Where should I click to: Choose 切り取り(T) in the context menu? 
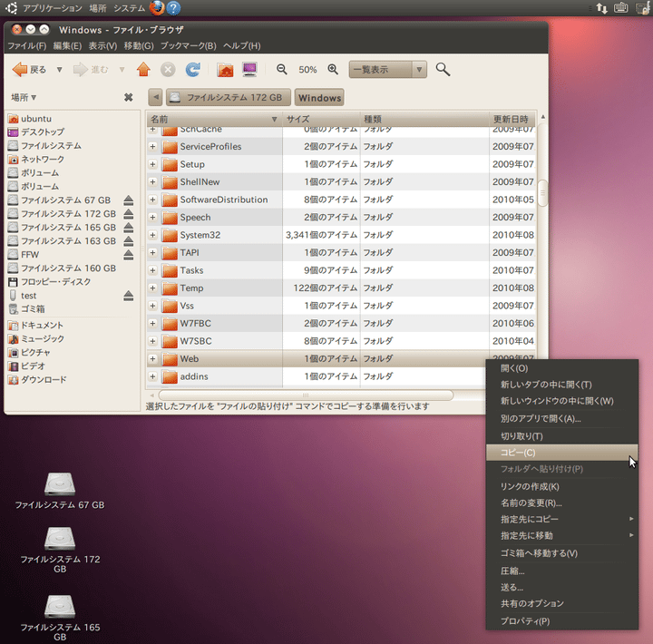(x=561, y=436)
